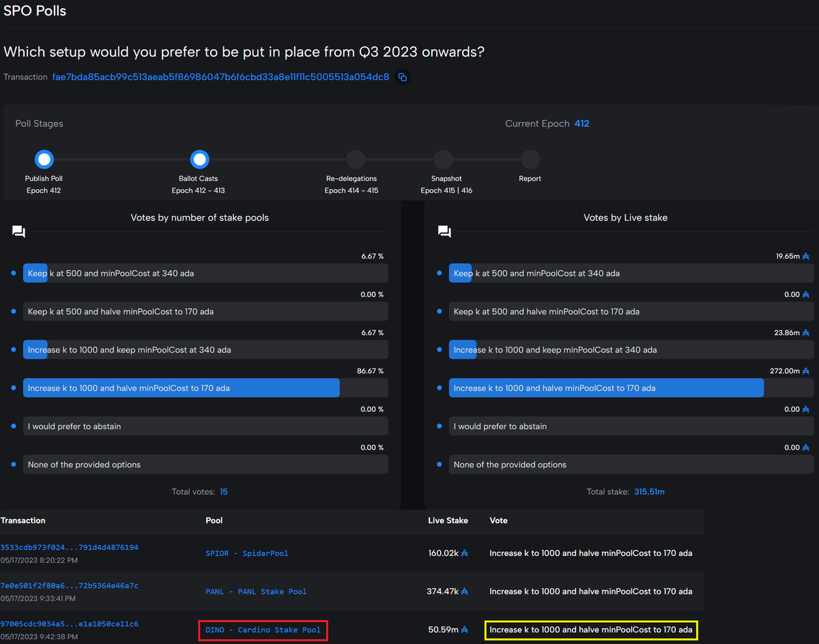
Task: Click 'Keep k at 500 and halve minPoolCost' pools bar
Action: tap(205, 312)
